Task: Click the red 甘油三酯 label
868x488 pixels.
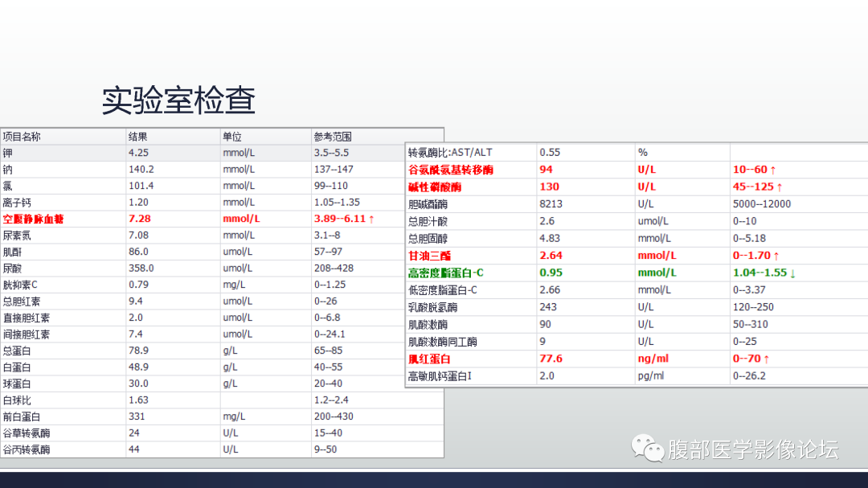Action: [x=429, y=256]
